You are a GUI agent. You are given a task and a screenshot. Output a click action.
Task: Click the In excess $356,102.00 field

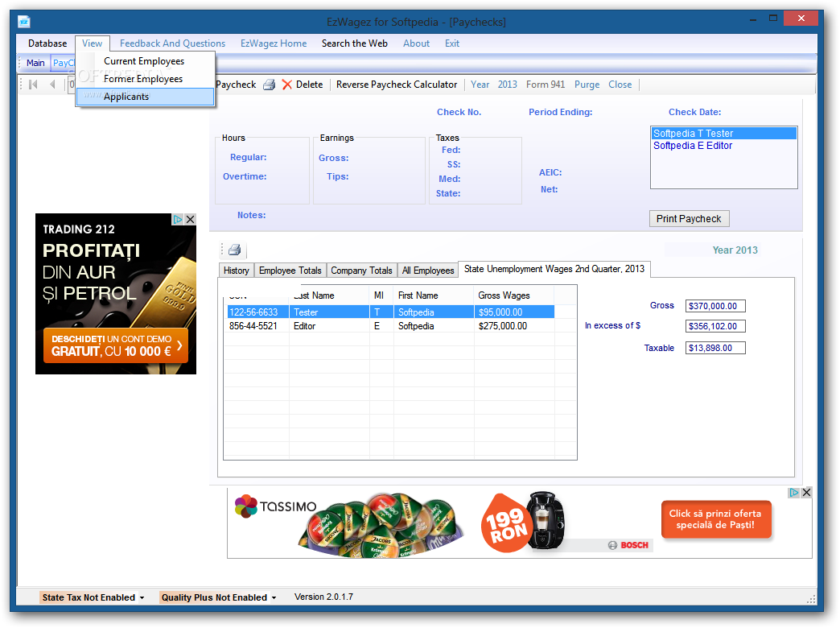(x=715, y=326)
